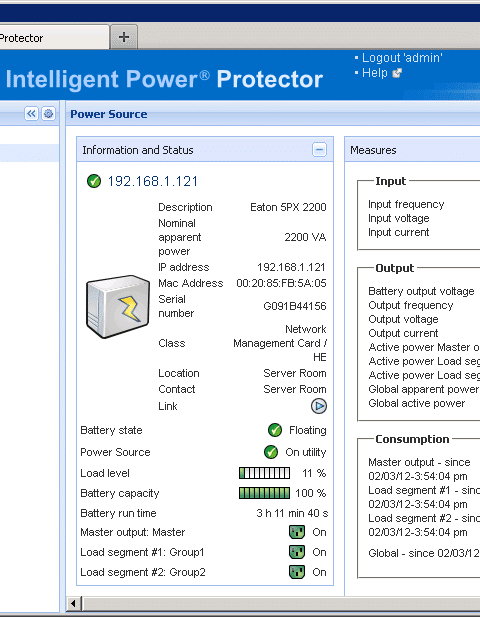Click the horizontal scrollbar left arrow
Screen dimensions: 480x617
(x=73, y=603)
